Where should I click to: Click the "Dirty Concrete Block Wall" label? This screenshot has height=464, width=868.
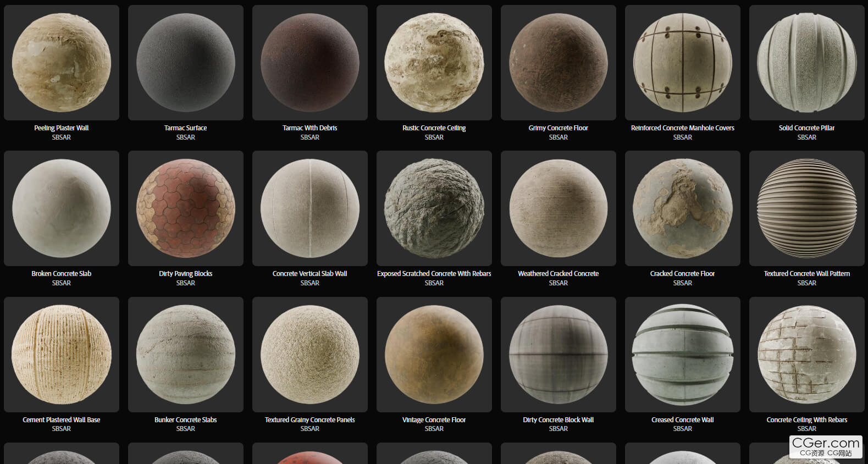pyautogui.click(x=559, y=420)
